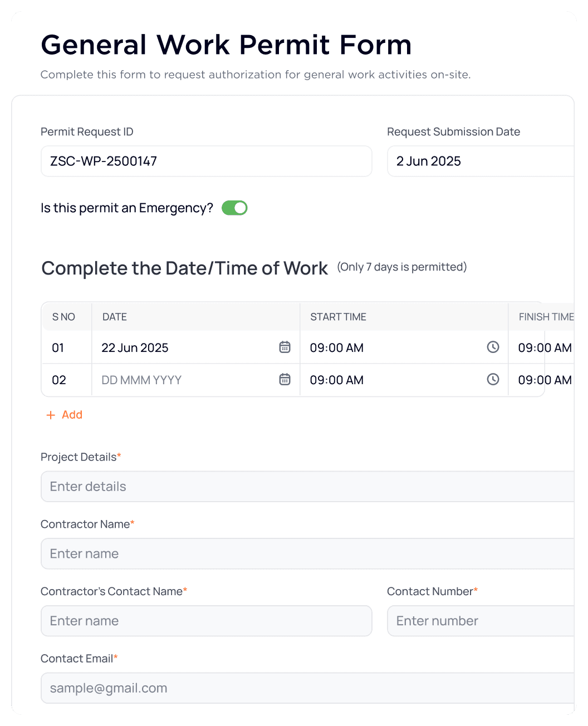Click the row 01 start time value
This screenshot has width=588, height=726.
pyautogui.click(x=337, y=347)
